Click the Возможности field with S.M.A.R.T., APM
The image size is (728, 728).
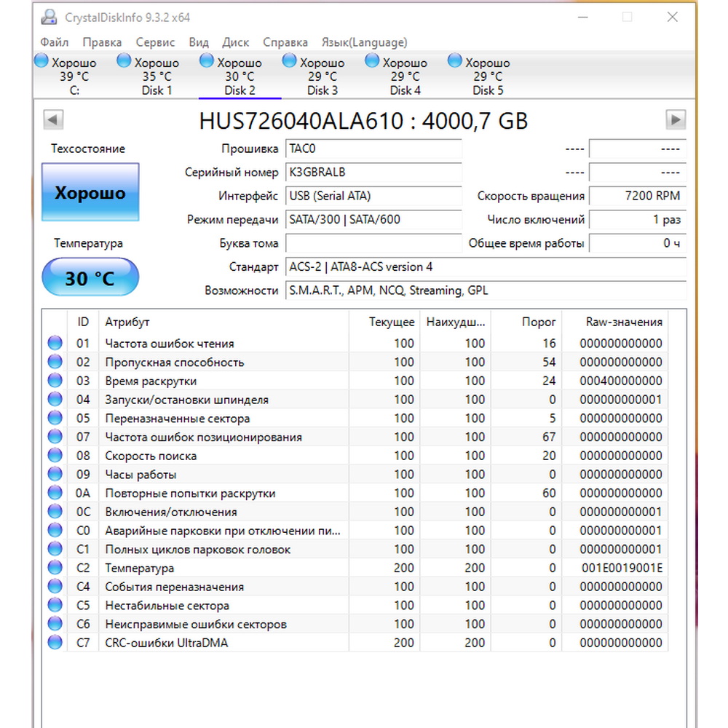(x=486, y=290)
